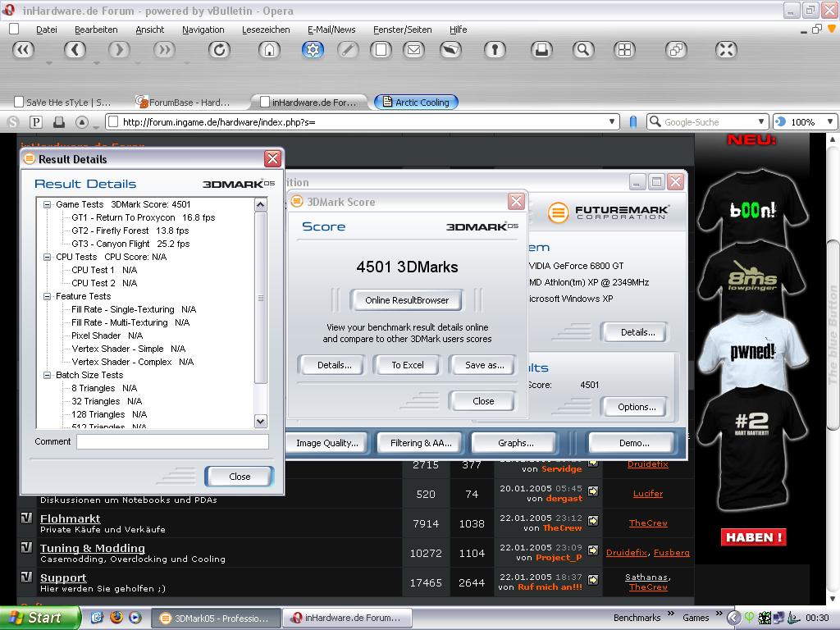
Task: Click the HABEN ! banner button
Action: pos(753,537)
